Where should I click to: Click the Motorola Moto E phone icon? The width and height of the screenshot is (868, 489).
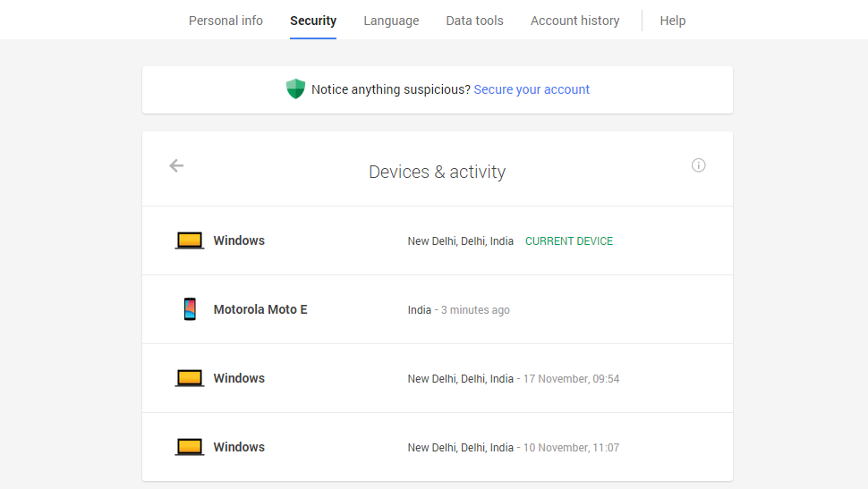[190, 309]
